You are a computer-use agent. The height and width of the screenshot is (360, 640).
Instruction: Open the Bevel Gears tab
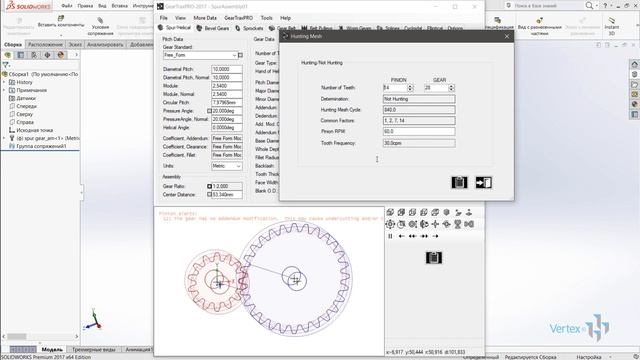(213, 28)
